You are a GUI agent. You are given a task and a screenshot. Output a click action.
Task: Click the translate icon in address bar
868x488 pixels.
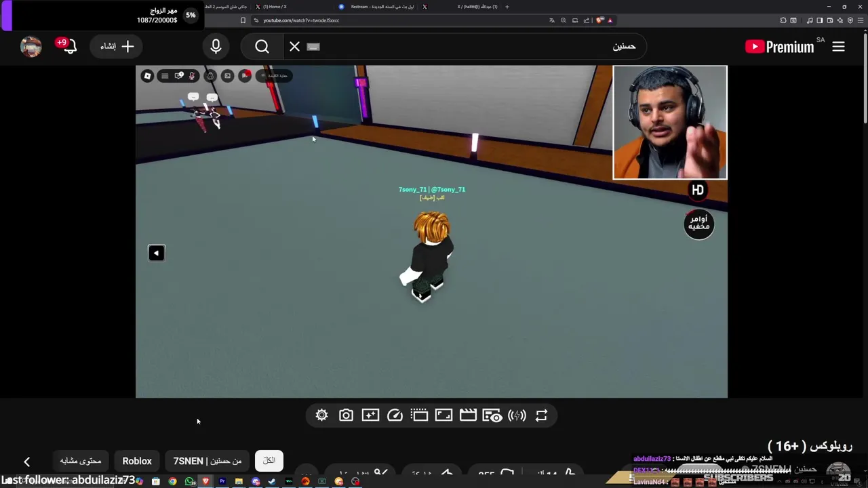pyautogui.click(x=552, y=20)
